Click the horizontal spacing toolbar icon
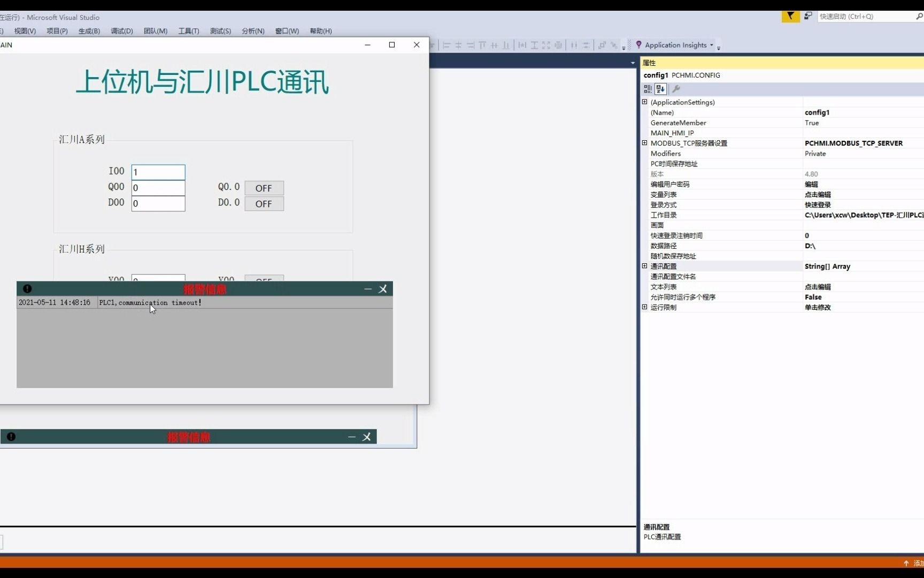The height and width of the screenshot is (578, 924). [x=574, y=45]
